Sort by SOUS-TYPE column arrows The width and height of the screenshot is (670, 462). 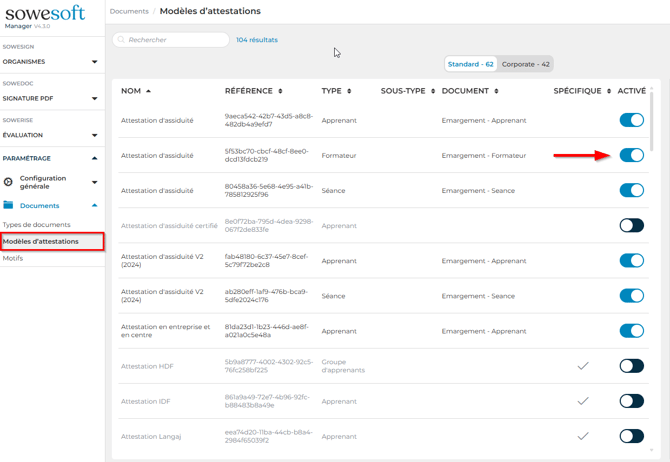click(x=433, y=91)
